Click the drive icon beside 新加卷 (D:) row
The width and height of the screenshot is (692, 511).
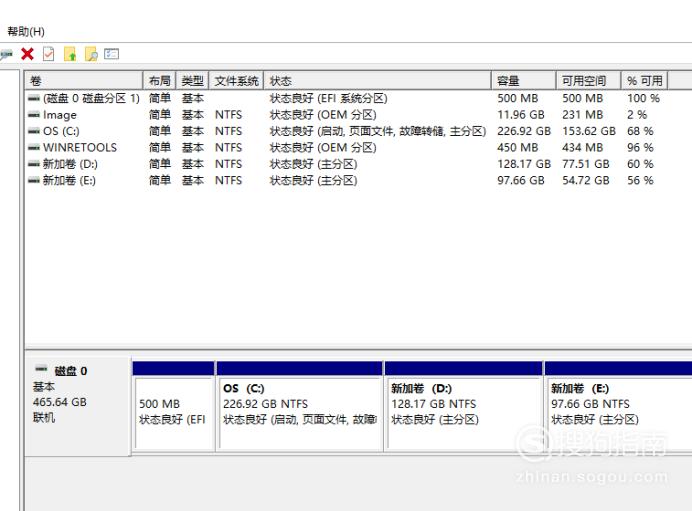coord(34,164)
